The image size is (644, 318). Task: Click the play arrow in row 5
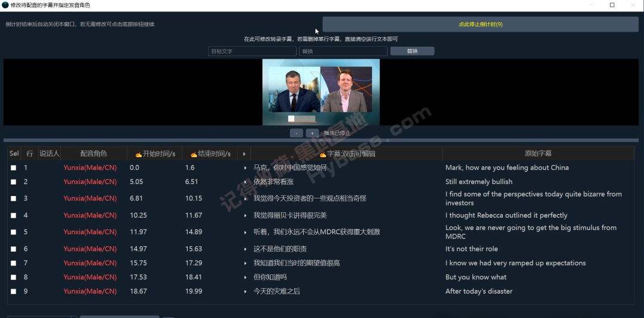[x=245, y=233]
